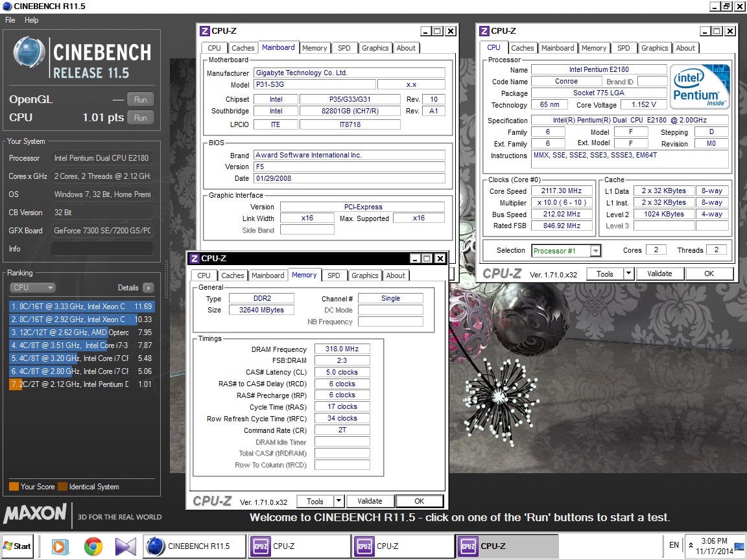Click the DRAM Frequency 318.0 MHz value
747x560 pixels.
pos(342,349)
